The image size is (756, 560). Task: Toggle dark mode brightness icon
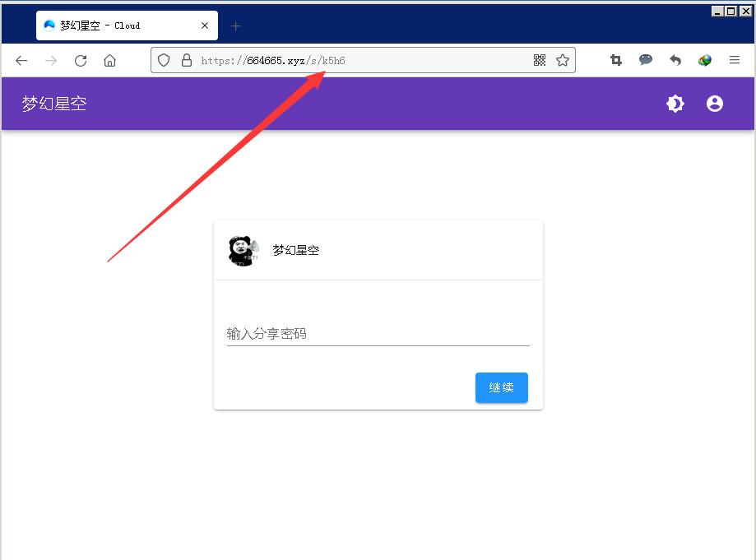[675, 104]
